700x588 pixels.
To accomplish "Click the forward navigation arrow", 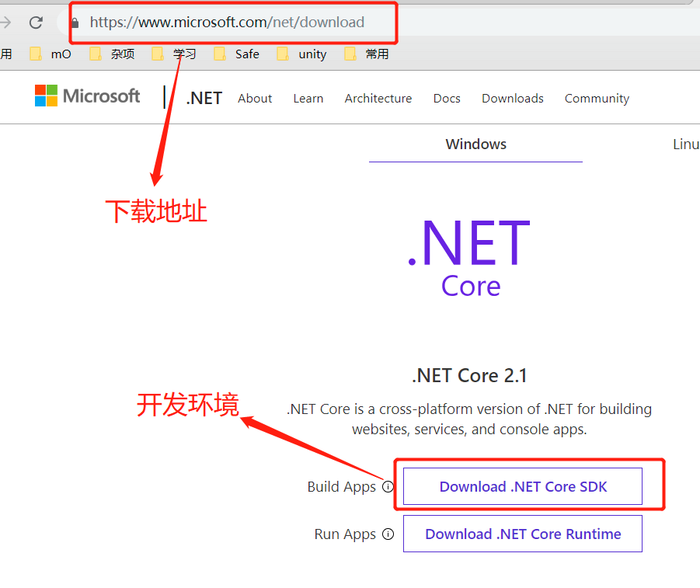I will pos(5,22).
